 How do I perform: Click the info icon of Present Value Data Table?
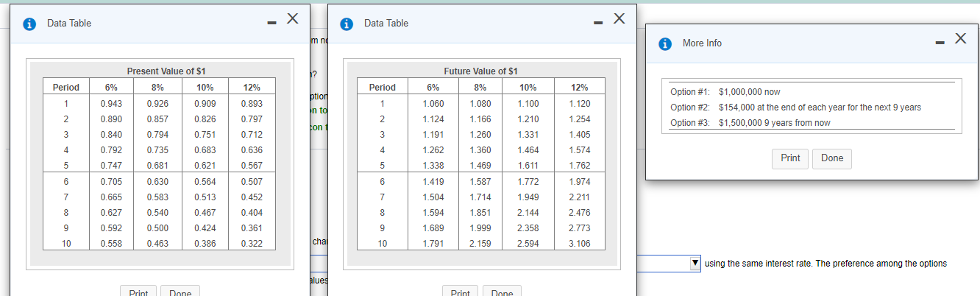(x=31, y=24)
